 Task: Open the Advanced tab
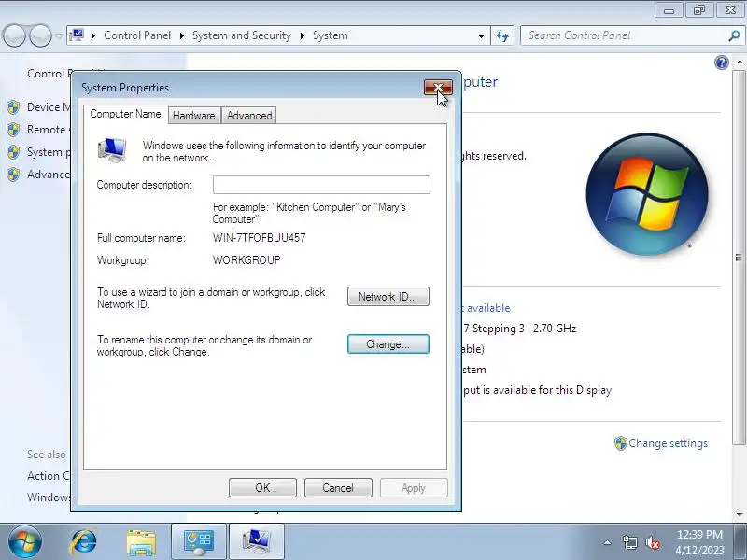(249, 115)
